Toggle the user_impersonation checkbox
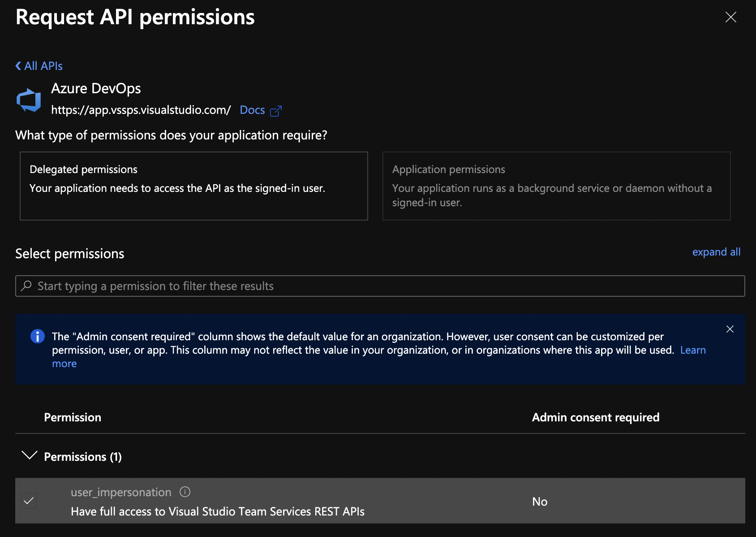 point(29,501)
